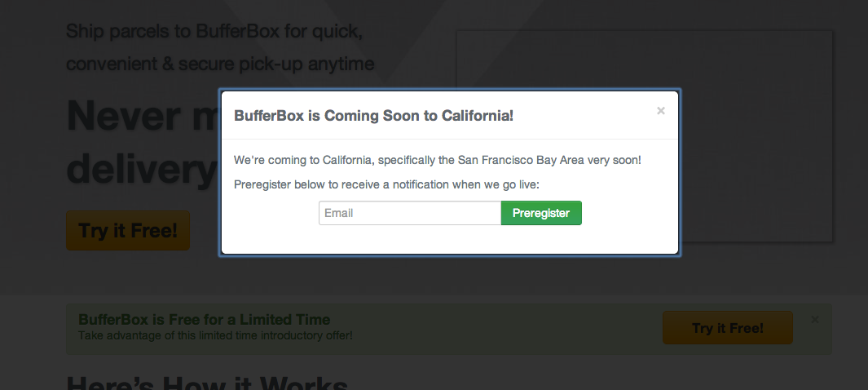
Task: Click the Ship parcels to BufferBox tagline
Action: pos(220,47)
